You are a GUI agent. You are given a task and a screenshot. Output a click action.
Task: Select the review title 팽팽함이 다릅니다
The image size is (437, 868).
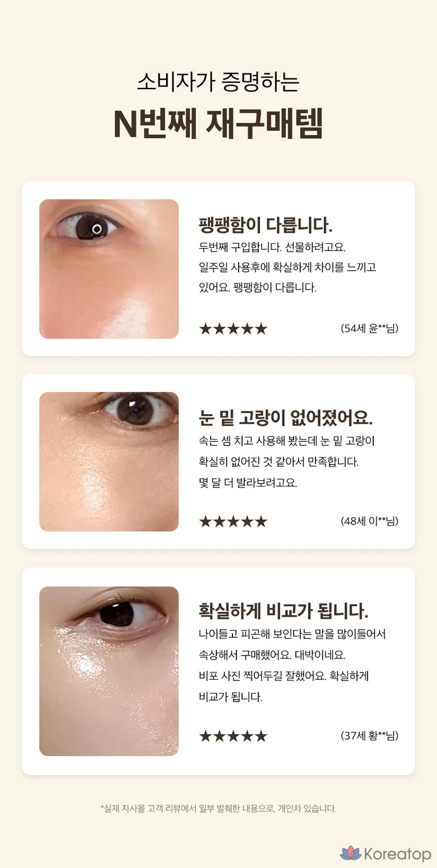pos(266,225)
